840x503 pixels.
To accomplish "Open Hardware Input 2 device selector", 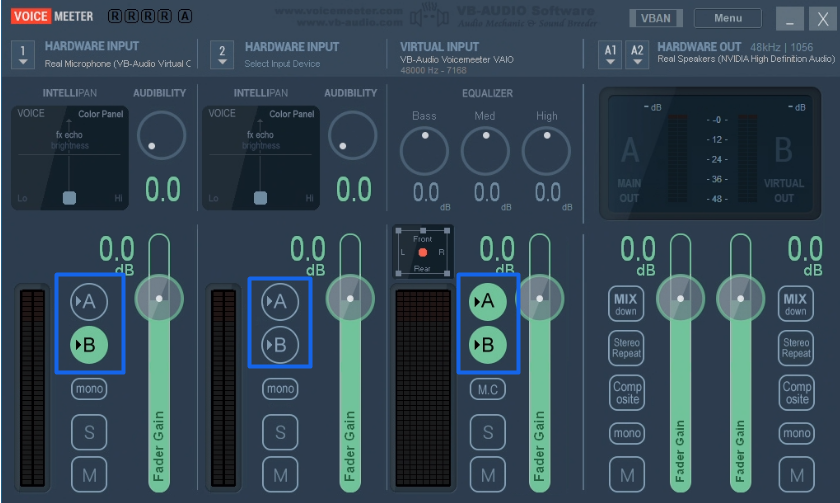I will point(222,55).
